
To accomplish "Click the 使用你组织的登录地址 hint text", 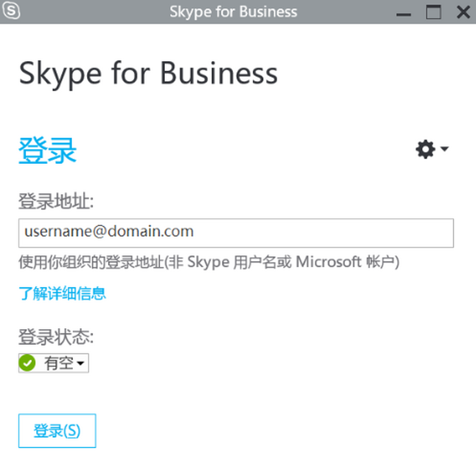I will coord(91,262).
